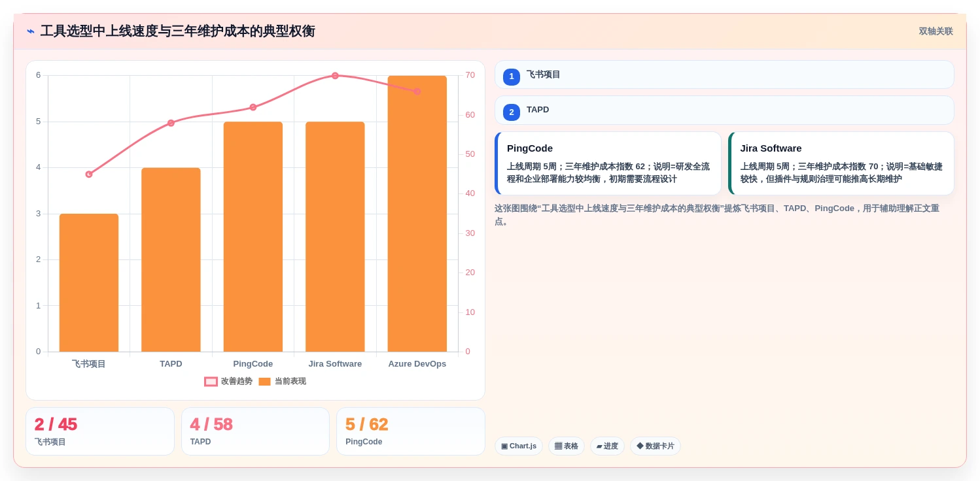Click the right axis value 70
980x481 pixels.
click(470, 75)
